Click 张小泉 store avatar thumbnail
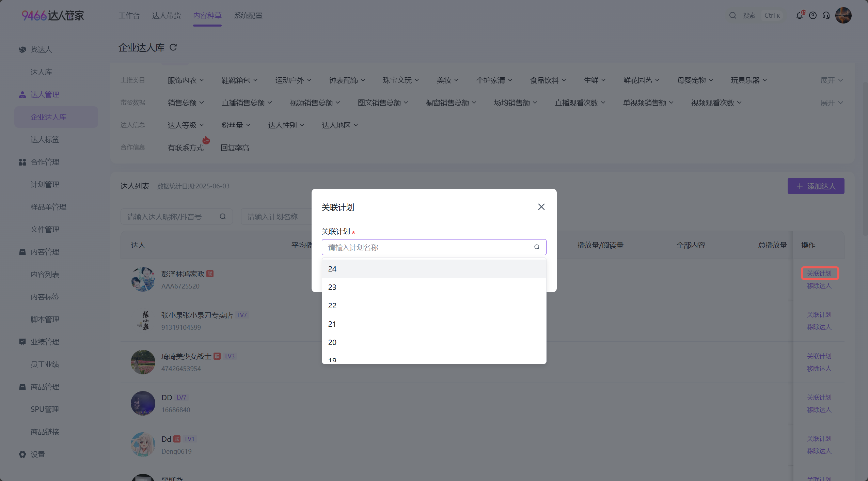The height and width of the screenshot is (481, 868). (143, 321)
